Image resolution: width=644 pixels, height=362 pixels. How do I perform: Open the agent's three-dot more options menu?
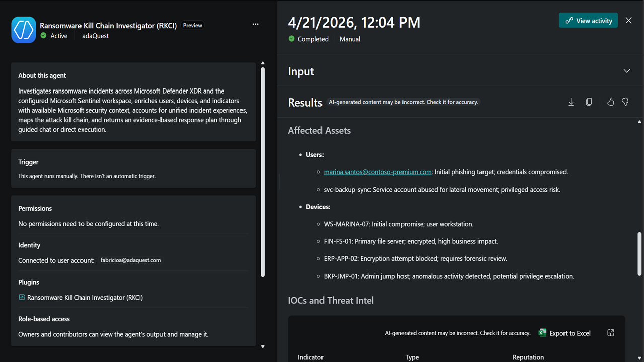click(255, 24)
